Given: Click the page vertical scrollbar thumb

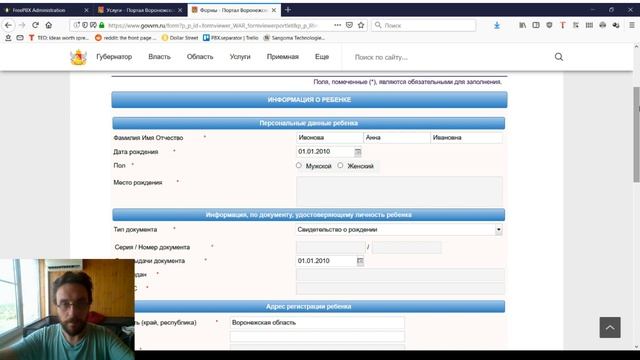Looking at the screenshot, I should (636, 135).
